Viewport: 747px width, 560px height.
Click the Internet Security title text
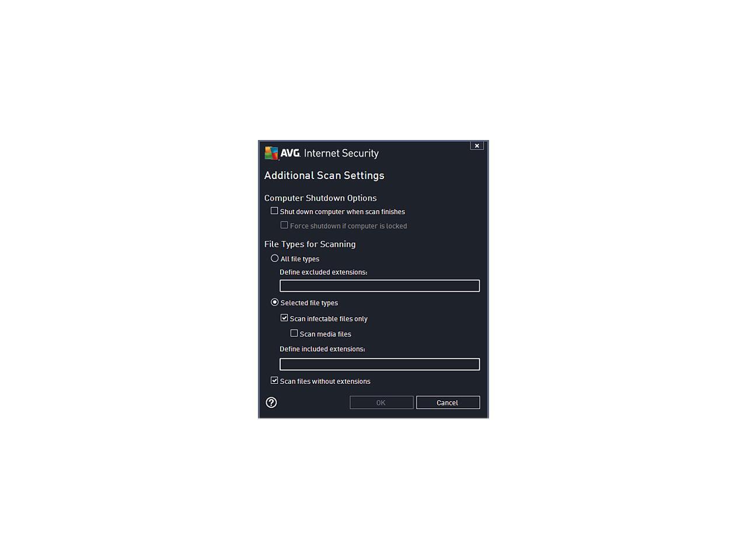click(x=341, y=153)
